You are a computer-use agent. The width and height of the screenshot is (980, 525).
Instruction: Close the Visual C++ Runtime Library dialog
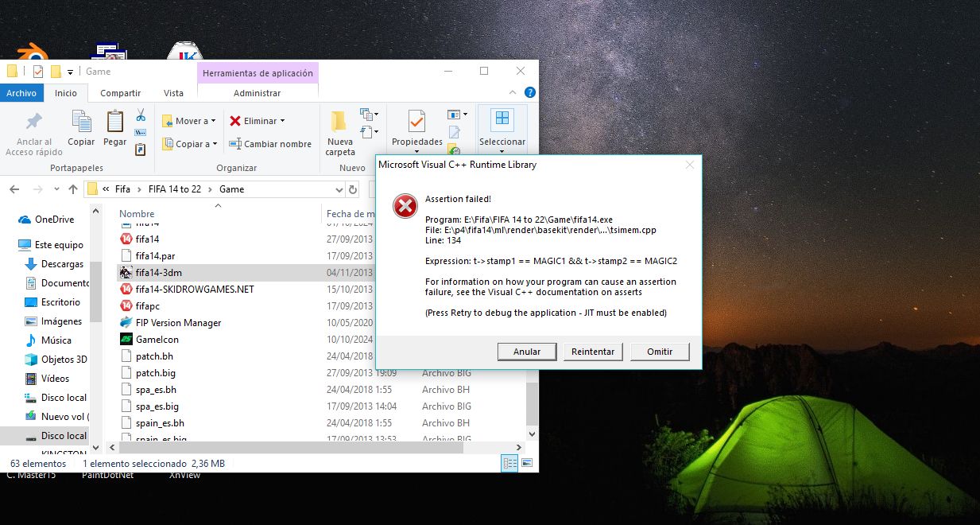pyautogui.click(x=689, y=165)
